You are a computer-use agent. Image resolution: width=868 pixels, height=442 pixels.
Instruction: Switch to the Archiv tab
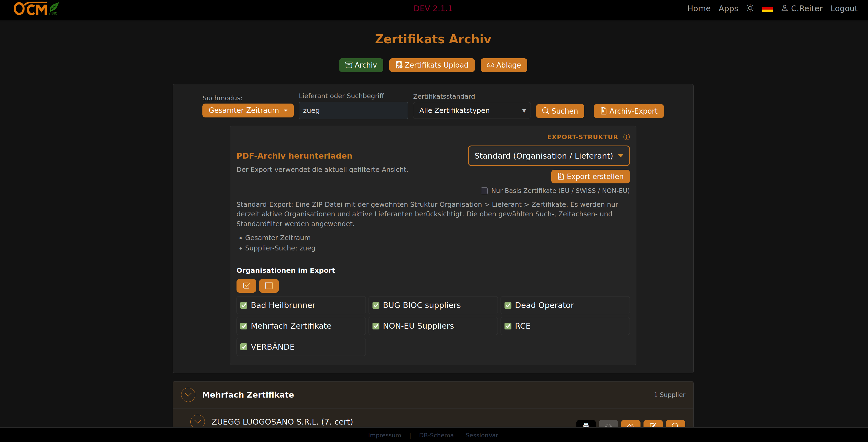(x=361, y=65)
